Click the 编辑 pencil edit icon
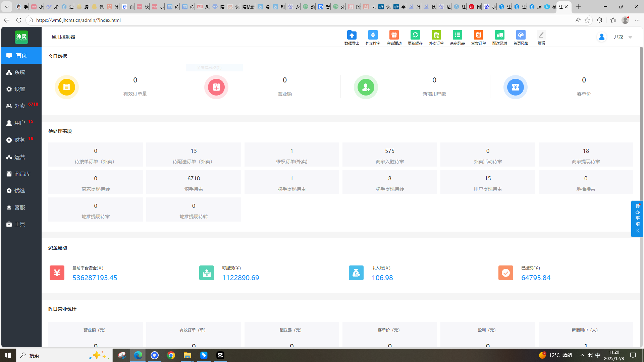The width and height of the screenshot is (644, 362). [x=541, y=35]
